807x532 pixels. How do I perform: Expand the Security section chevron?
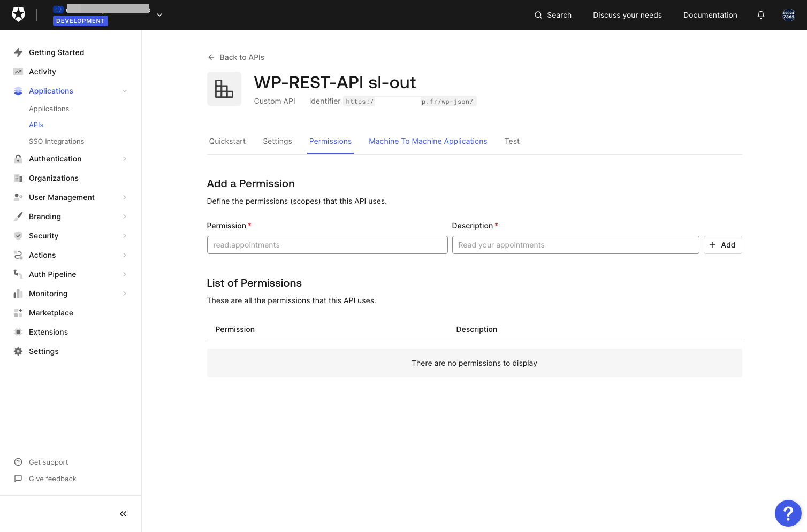(125, 236)
